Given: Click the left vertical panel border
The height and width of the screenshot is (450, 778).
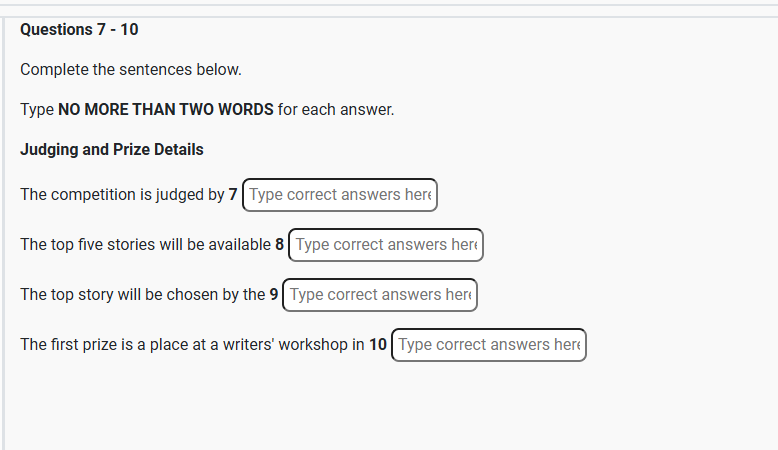Looking at the screenshot, I should (x=3, y=233).
